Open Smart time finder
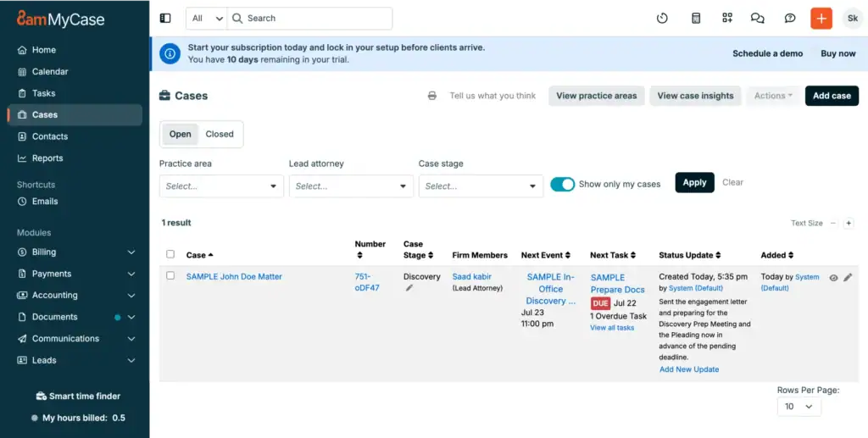The image size is (868, 438). tap(78, 396)
